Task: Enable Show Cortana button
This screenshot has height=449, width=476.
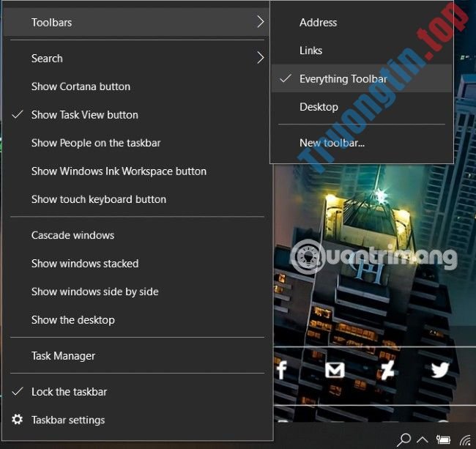Action: pyautogui.click(x=137, y=86)
